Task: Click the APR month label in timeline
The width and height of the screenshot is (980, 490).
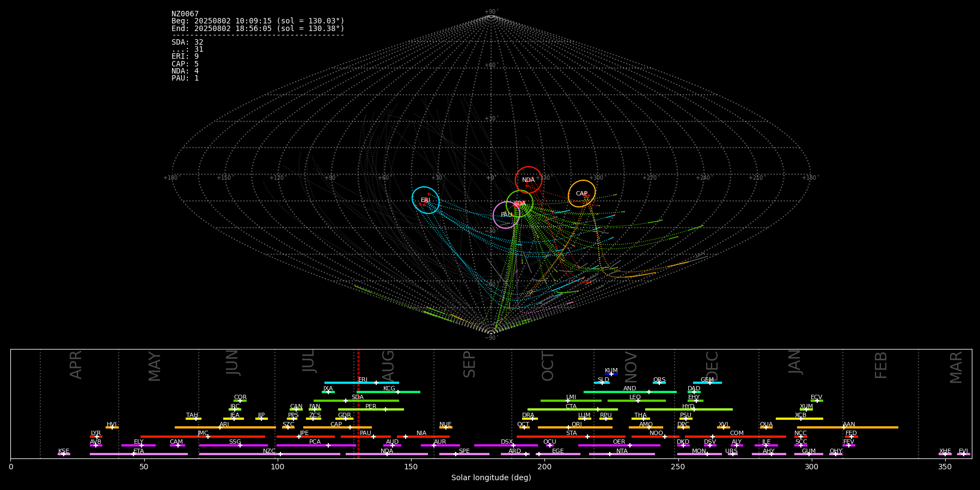Action: (x=76, y=365)
